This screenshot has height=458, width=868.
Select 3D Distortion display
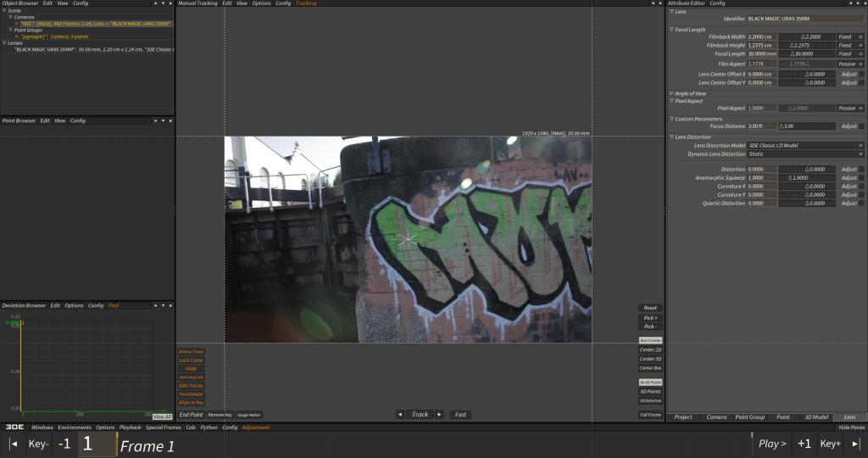pos(650,400)
